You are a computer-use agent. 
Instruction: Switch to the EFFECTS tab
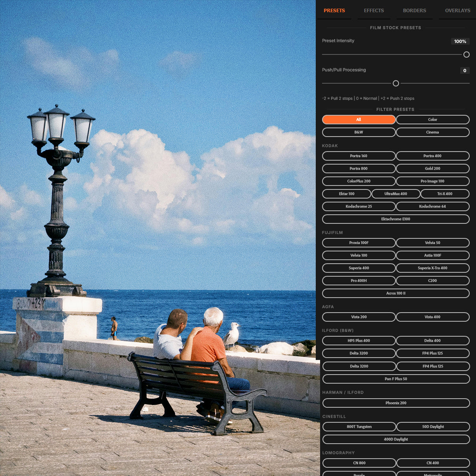(374, 11)
